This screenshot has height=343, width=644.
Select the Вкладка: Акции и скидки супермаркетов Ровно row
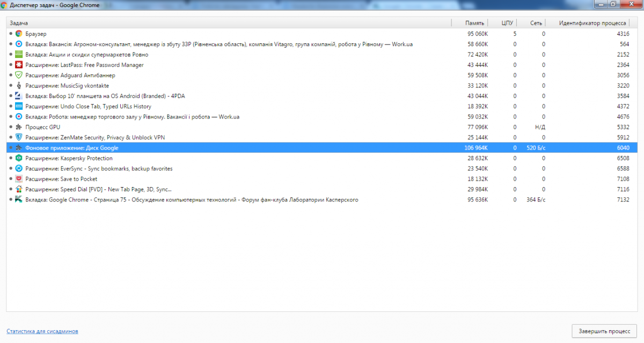click(x=322, y=55)
